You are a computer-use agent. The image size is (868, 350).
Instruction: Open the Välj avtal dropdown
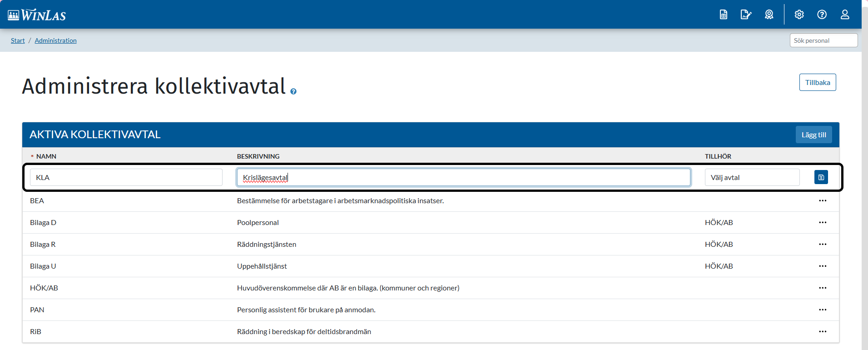pos(752,177)
